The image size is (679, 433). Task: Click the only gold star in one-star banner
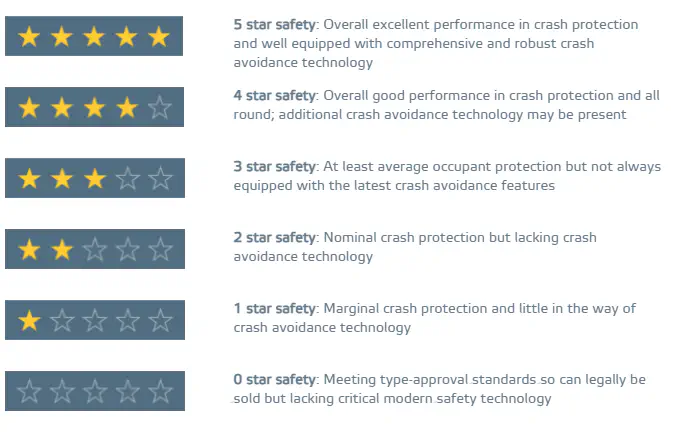(30, 321)
